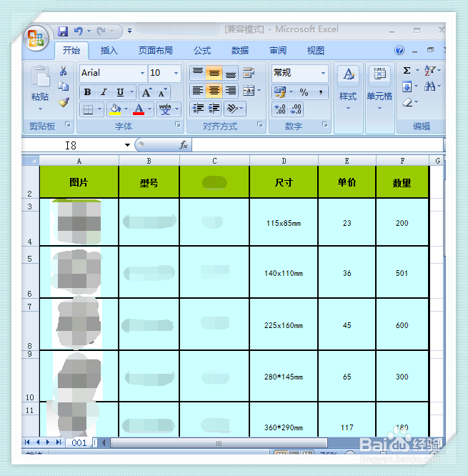Open the 数据 tab

click(x=240, y=51)
